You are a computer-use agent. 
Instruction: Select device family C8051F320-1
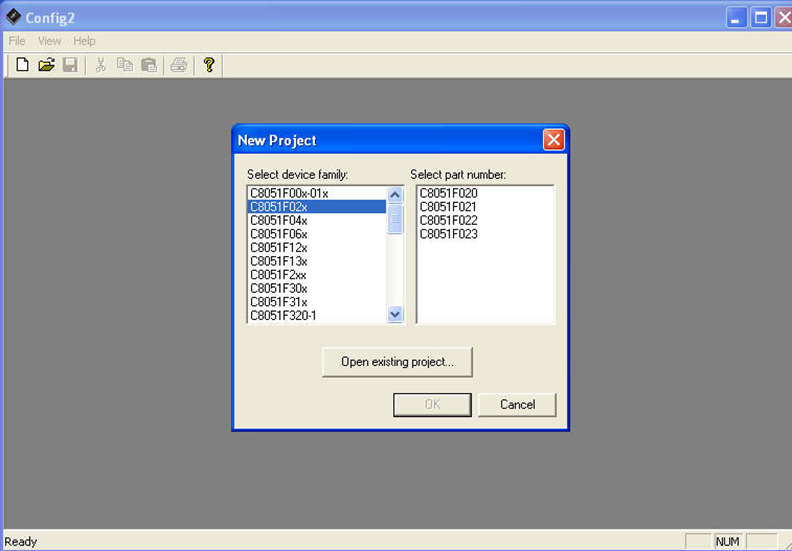click(317, 316)
